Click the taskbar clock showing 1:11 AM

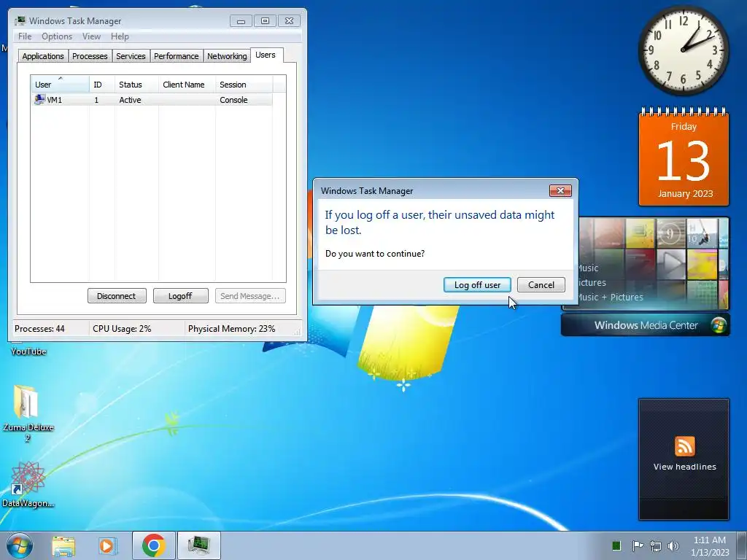click(710, 545)
